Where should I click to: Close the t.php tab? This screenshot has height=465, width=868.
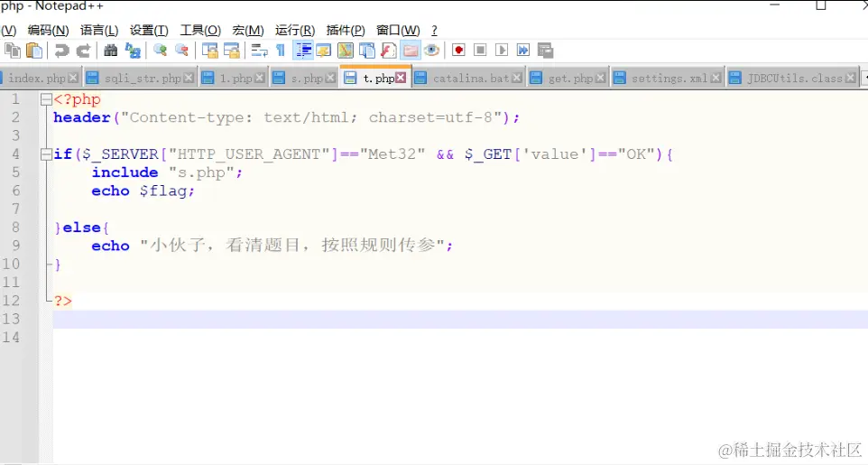401,79
